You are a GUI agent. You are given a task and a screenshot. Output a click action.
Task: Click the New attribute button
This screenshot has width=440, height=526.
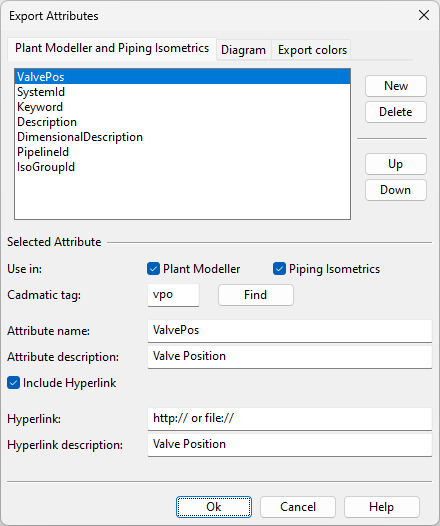click(396, 86)
